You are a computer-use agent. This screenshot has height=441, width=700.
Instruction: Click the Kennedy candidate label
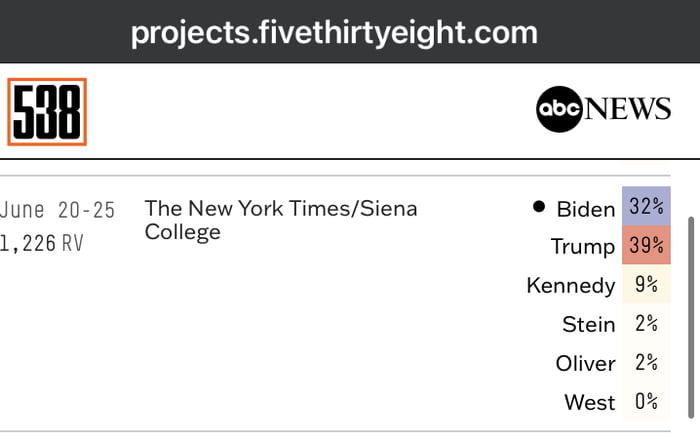coord(570,286)
